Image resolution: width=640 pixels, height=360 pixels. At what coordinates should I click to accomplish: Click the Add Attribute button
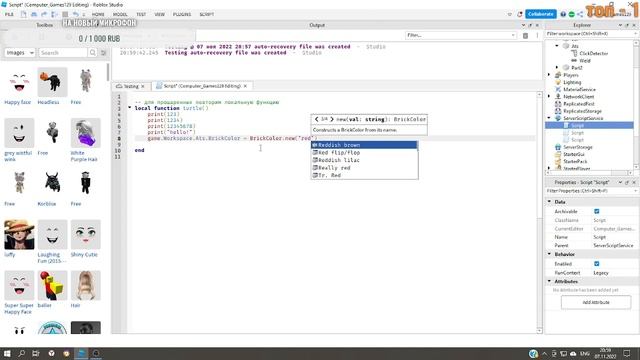coord(596,302)
